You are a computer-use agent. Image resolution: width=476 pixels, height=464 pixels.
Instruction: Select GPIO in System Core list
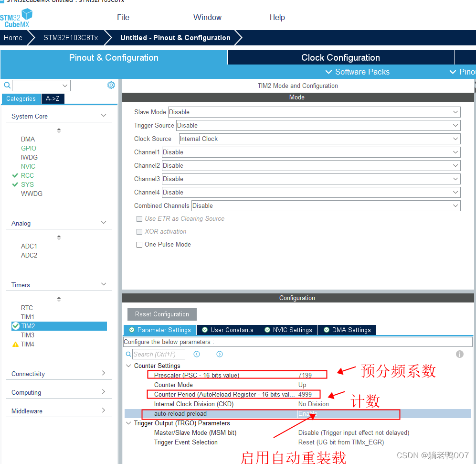29,148
